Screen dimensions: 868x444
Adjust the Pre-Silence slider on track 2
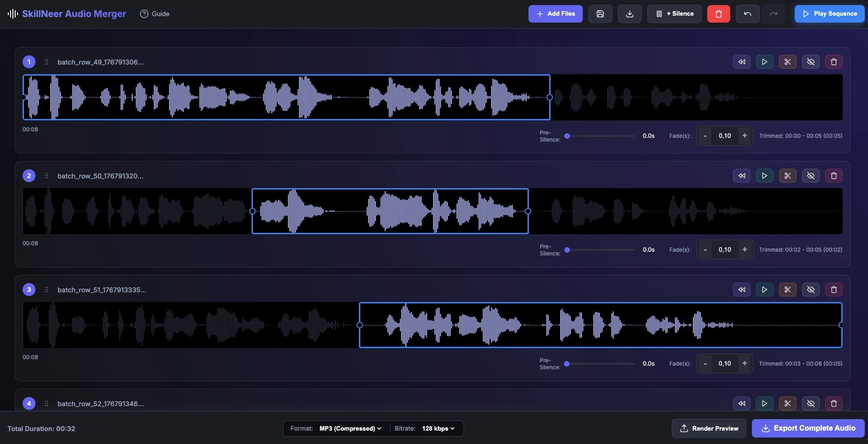tap(569, 250)
